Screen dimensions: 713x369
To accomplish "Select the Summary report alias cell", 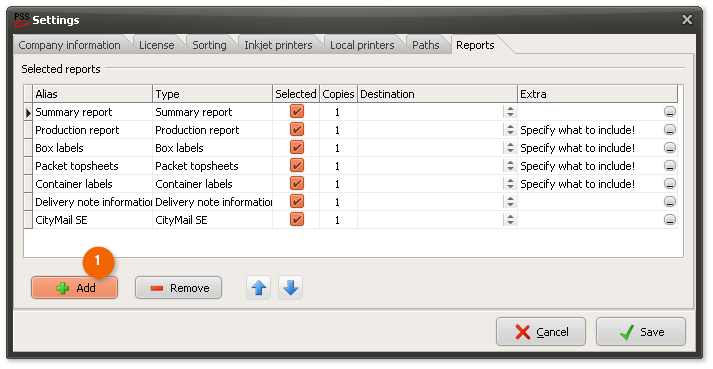I will point(93,112).
